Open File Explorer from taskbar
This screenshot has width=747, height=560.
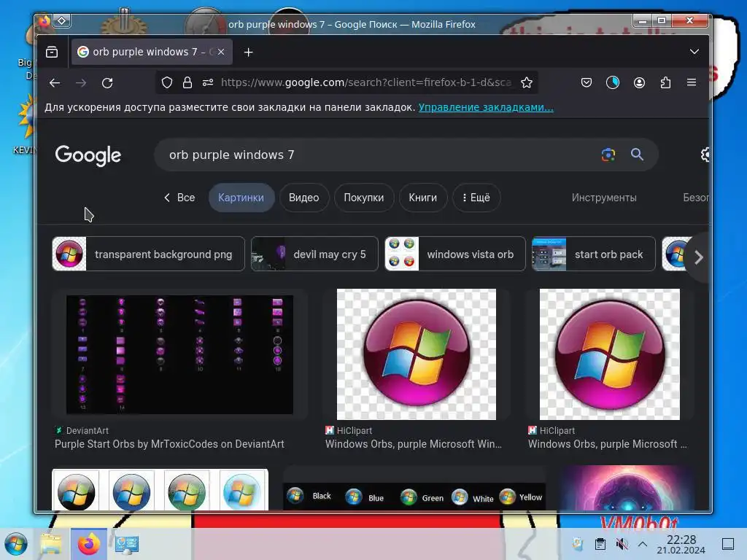pyautogui.click(x=51, y=544)
